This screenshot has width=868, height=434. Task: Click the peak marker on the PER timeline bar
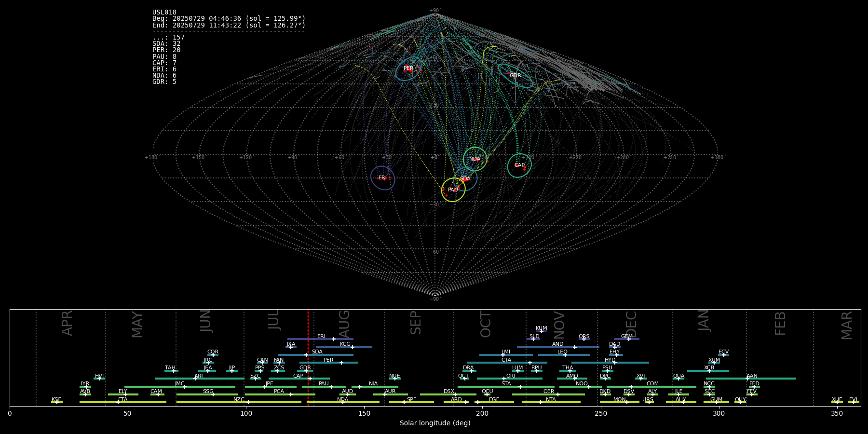click(x=341, y=363)
